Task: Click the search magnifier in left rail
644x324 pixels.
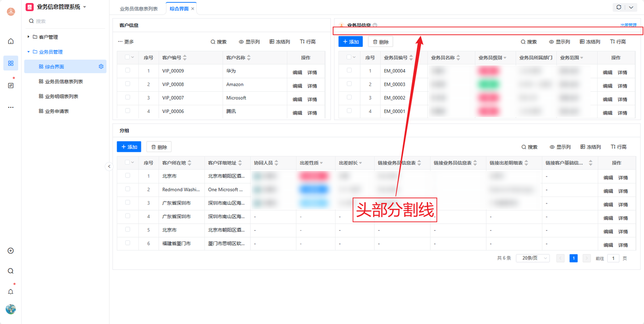Action: (x=11, y=271)
